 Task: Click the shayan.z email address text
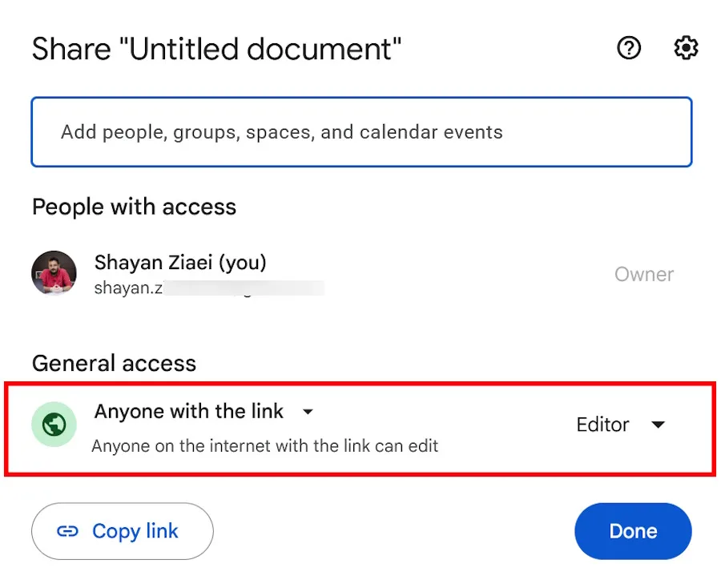click(130, 286)
